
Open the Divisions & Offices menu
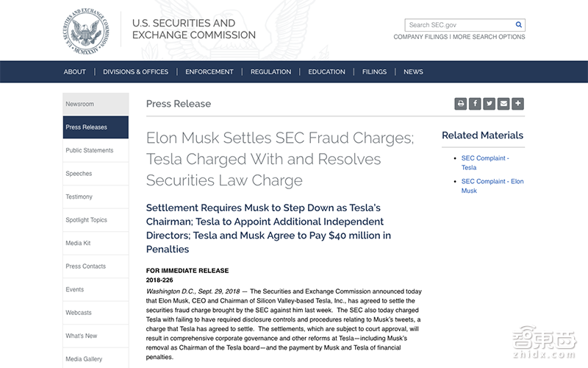(135, 72)
